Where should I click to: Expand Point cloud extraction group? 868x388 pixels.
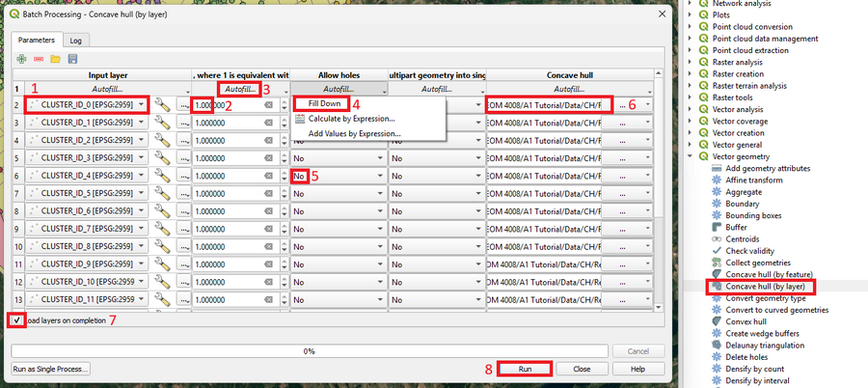tap(690, 50)
